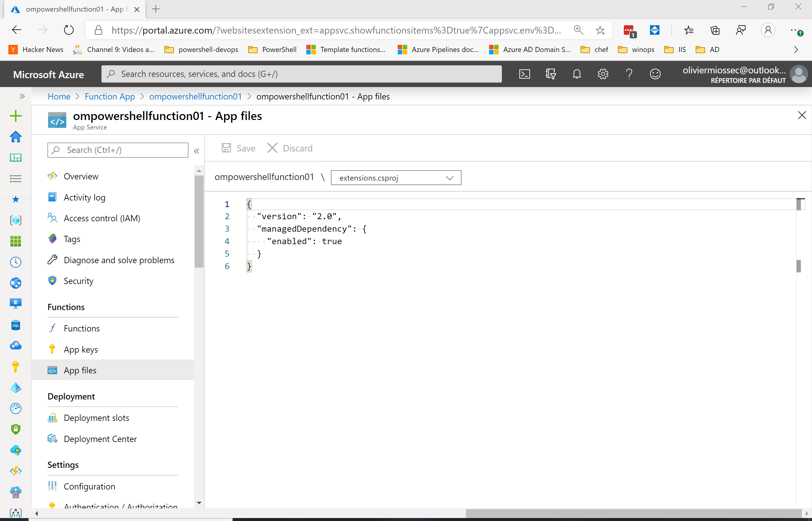Close the App files blade
Viewport: 812px width, 521px height.
point(802,115)
